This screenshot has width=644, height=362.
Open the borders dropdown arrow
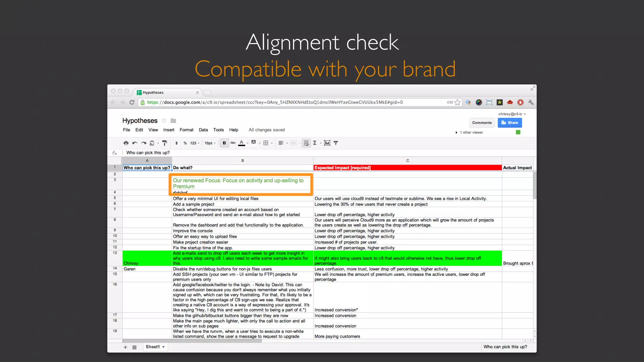(272, 143)
